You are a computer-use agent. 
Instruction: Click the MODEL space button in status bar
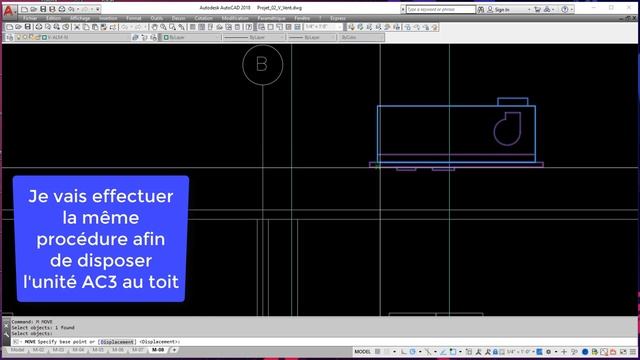point(362,351)
